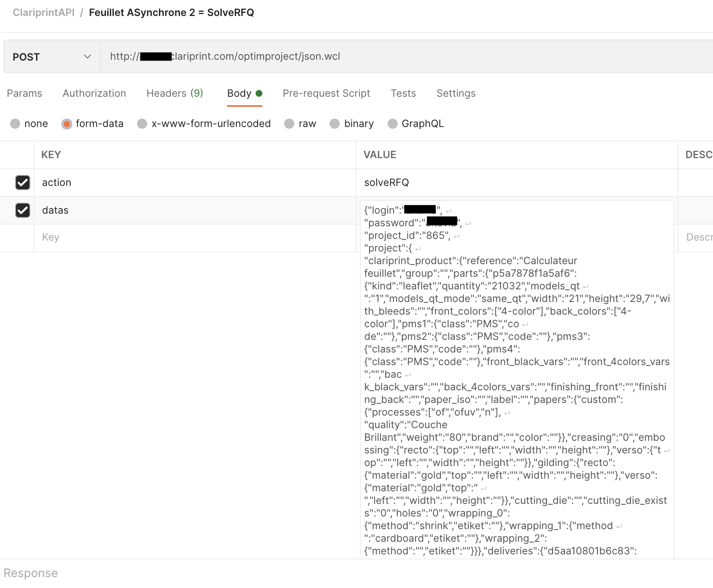Open the request Settings tab
Image resolution: width=713 pixels, height=588 pixels.
click(456, 93)
